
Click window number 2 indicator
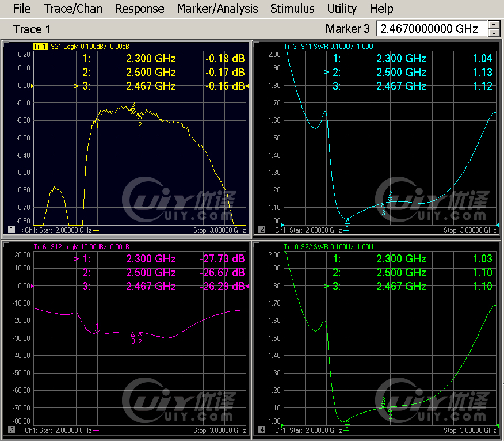coord(262,230)
